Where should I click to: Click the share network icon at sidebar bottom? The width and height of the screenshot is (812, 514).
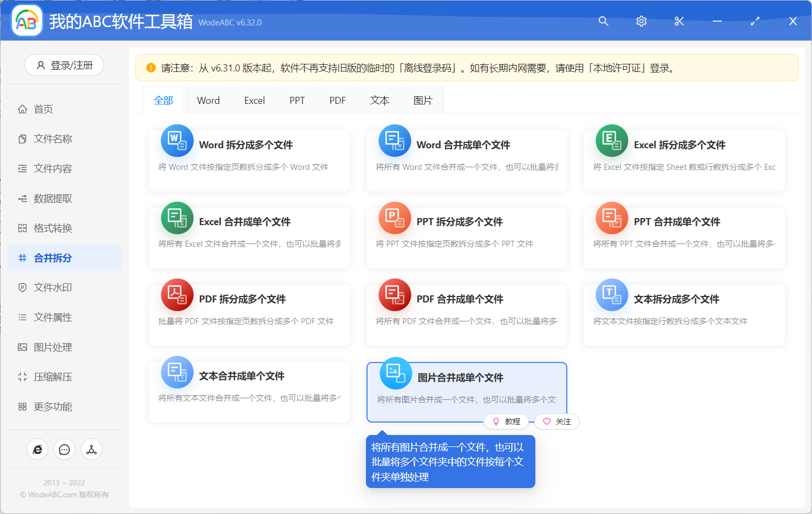pos(91,449)
